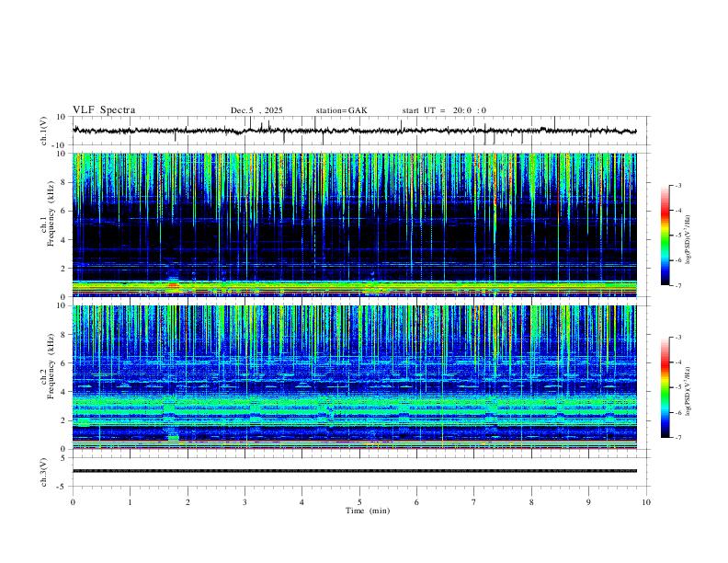This screenshot has width=728, height=563.
Task: Click time axis tick label "7"
Action: point(474,502)
